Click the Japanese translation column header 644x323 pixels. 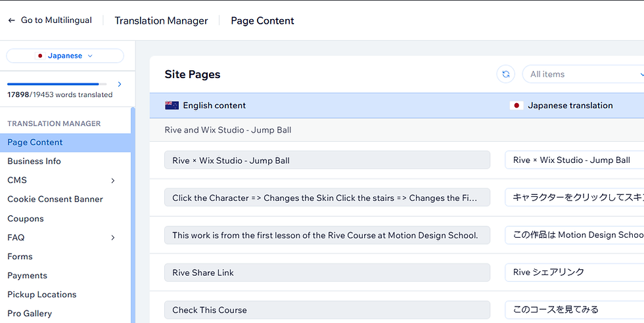click(570, 106)
